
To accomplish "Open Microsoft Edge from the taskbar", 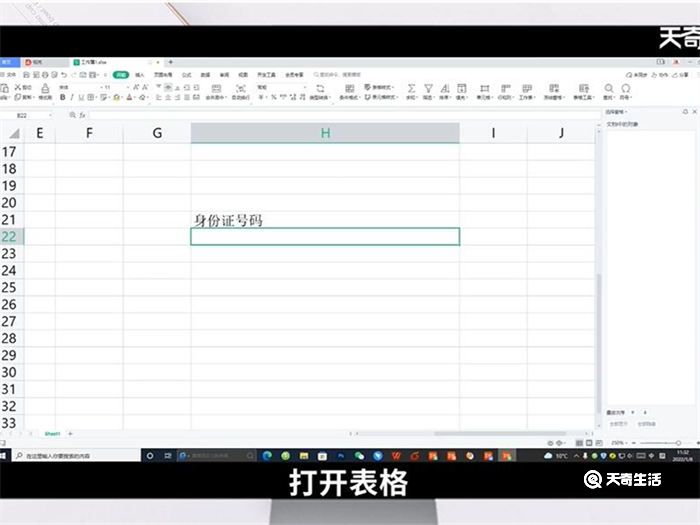I will coord(267,456).
